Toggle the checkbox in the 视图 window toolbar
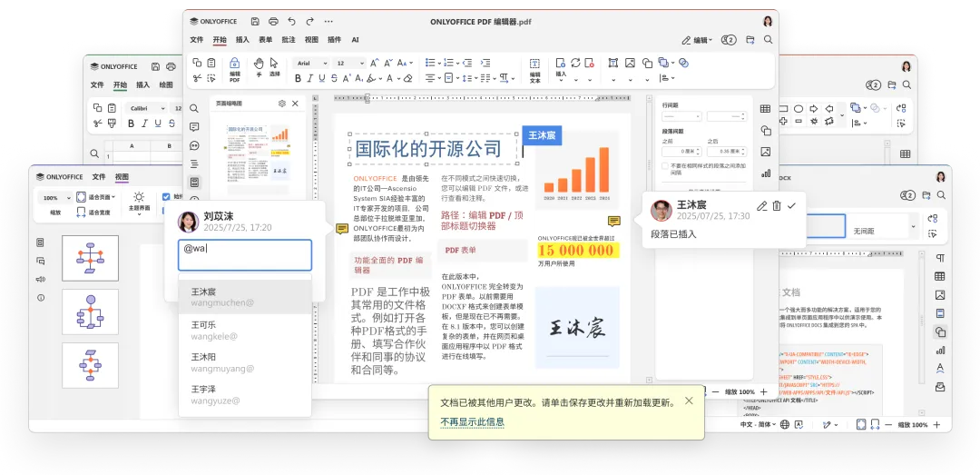The height and width of the screenshot is (475, 980). pos(166,196)
